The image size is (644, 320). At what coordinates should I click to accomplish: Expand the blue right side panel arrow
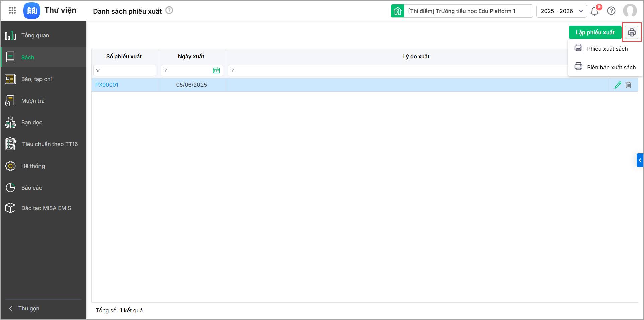click(640, 160)
